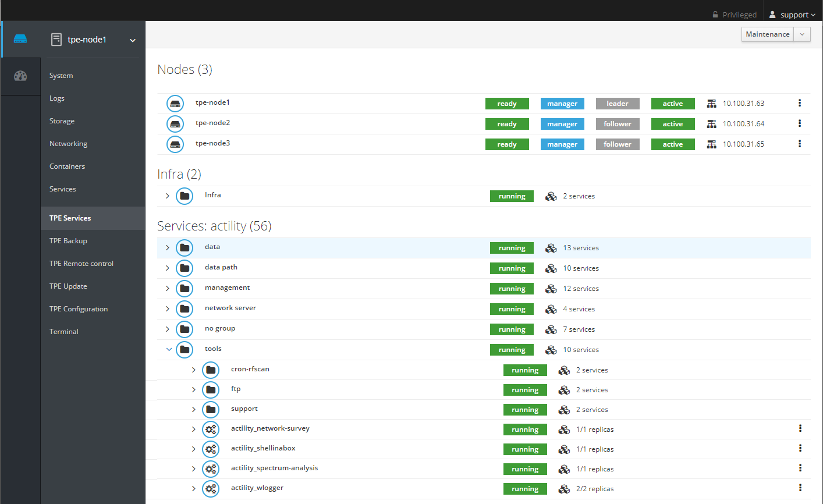Go to Terminal in the sidebar
Image resolution: width=823 pixels, height=504 pixels.
64,332
